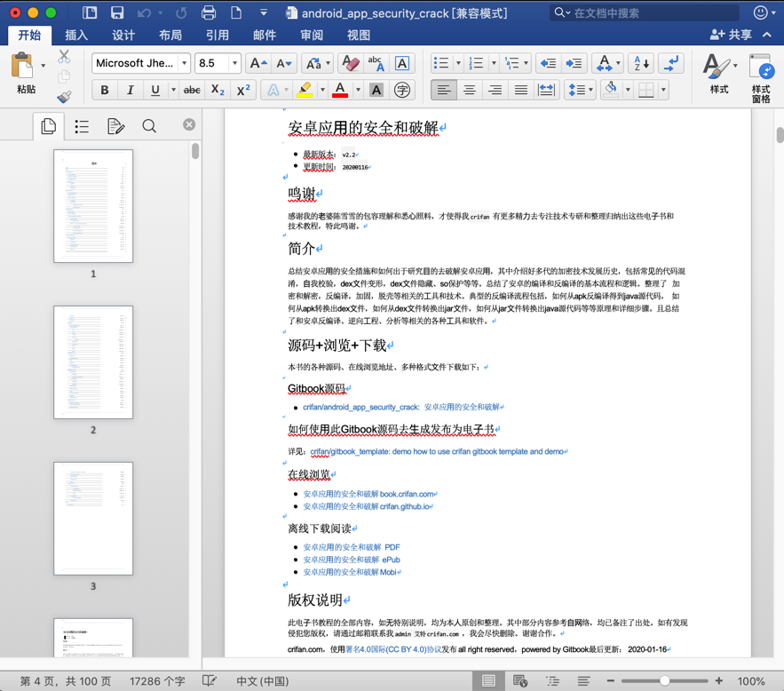Click the Paste clipboard icon
This screenshot has width=784, height=691.
21,66
